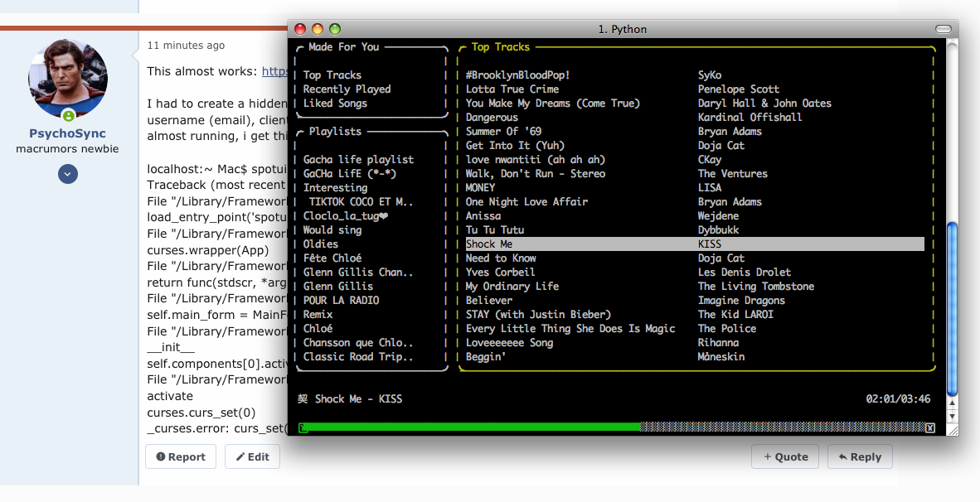This screenshot has width=980, height=502.
Task: Open the Interesting playlist
Action: pyautogui.click(x=335, y=187)
